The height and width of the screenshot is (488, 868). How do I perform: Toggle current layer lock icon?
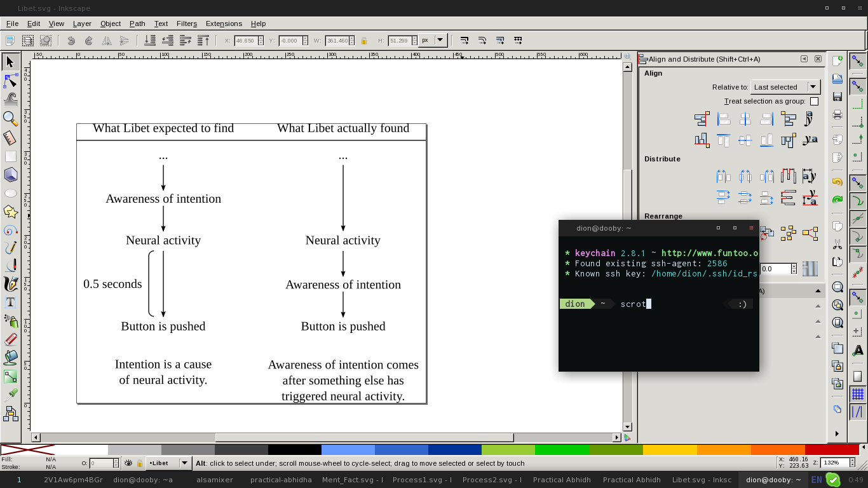click(139, 463)
